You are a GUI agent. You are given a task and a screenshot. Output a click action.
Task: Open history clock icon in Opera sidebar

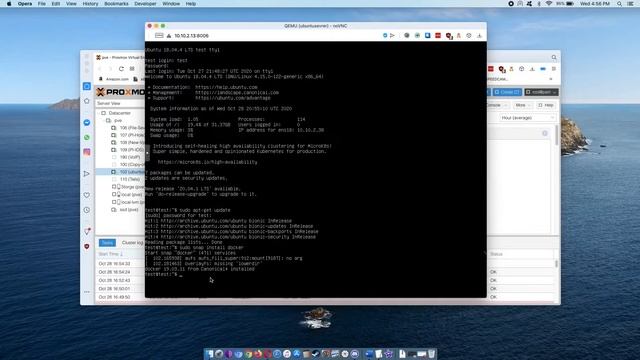click(87, 210)
